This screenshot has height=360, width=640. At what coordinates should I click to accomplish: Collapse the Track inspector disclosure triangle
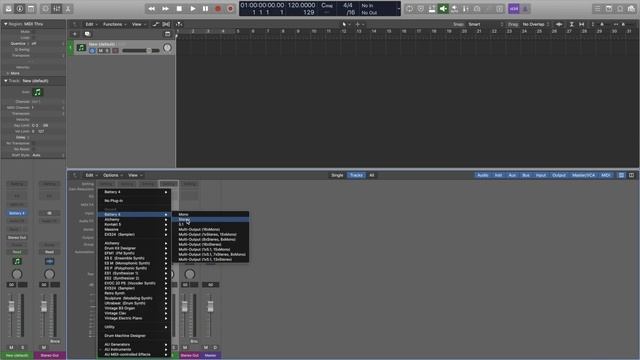(x=5, y=81)
